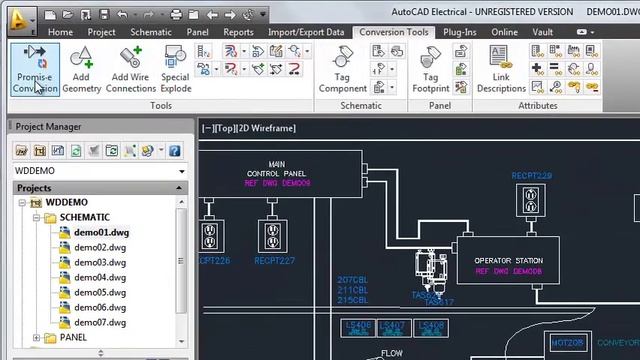640x360 pixels.
Task: Click the Tag Footprint button
Action: point(431,70)
